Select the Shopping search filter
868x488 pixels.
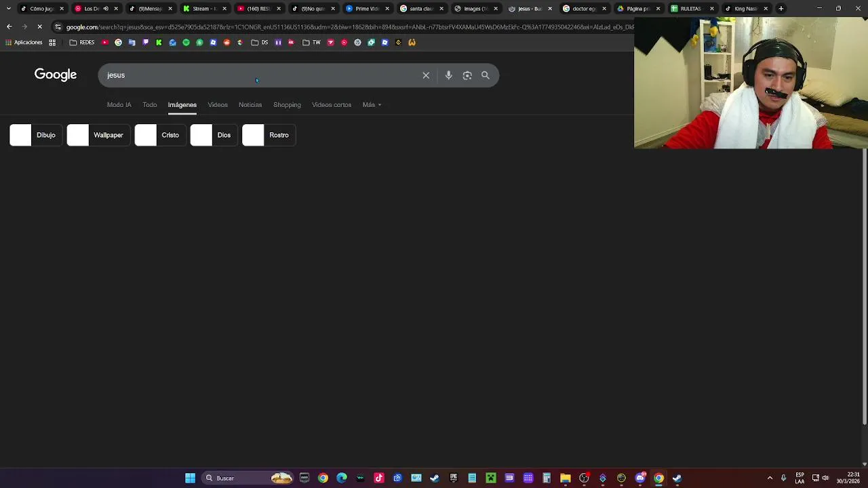point(287,105)
